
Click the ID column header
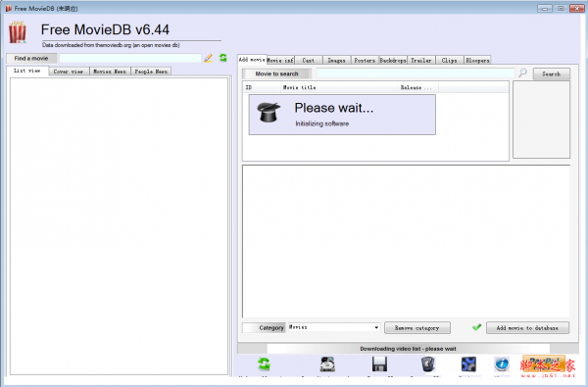tap(262, 87)
